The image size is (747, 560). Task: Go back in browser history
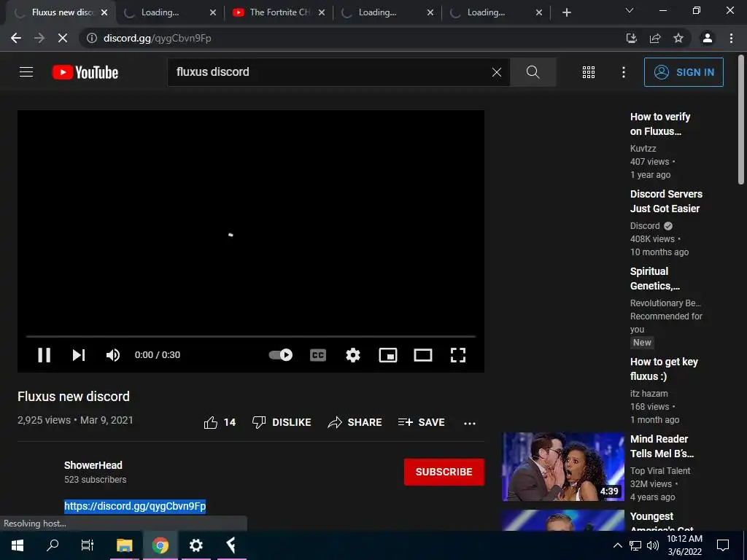coord(16,38)
